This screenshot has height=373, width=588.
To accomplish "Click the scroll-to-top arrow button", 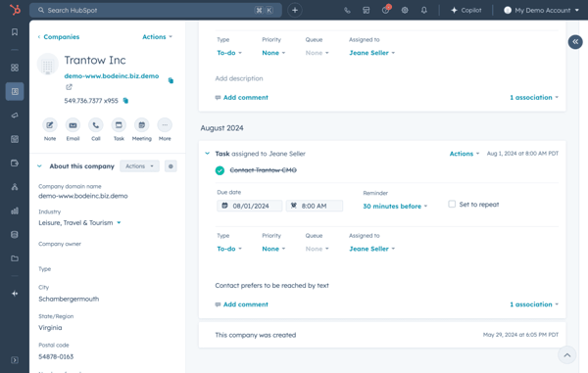I will pos(567,355).
